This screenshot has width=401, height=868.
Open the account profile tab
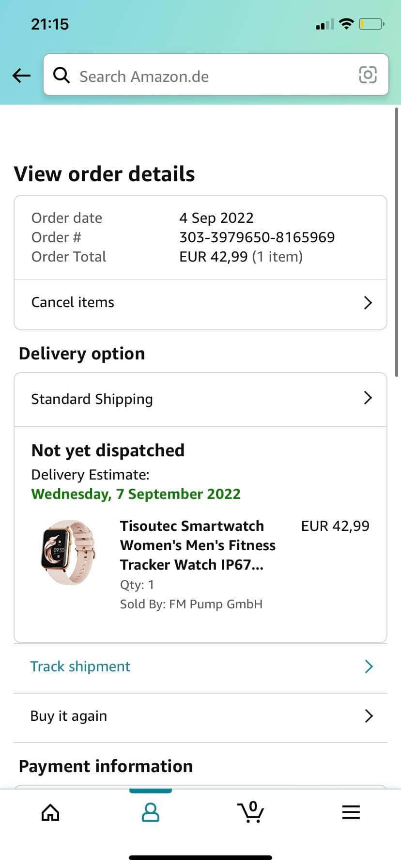point(150,812)
